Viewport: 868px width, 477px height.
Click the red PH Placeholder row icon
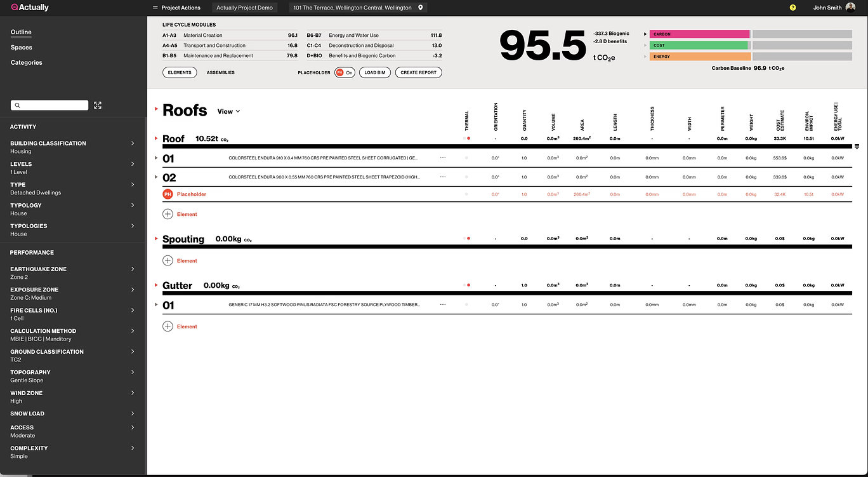click(x=168, y=194)
